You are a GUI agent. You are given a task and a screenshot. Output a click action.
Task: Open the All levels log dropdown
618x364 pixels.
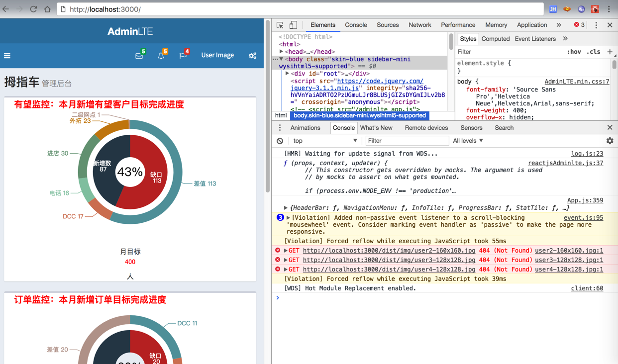pos(468,141)
